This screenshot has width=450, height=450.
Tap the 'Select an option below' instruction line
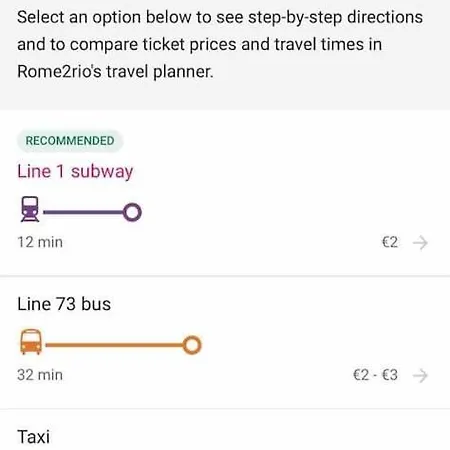(x=220, y=17)
